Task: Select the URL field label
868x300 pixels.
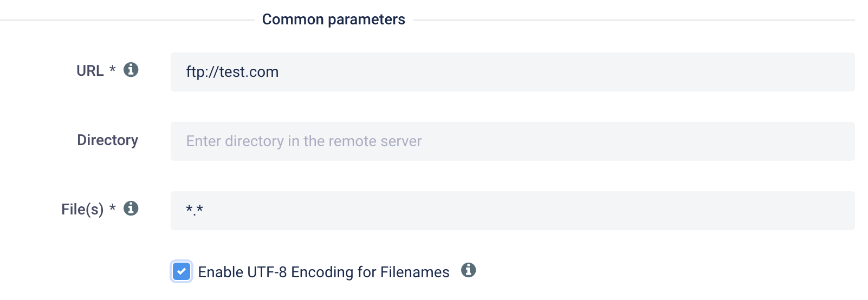Action: [90, 71]
